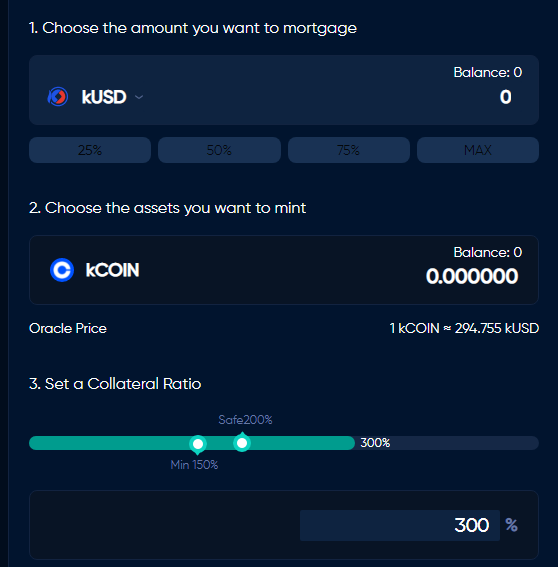Set mortgage amount to 25%
The height and width of the screenshot is (567, 558).
tap(90, 150)
